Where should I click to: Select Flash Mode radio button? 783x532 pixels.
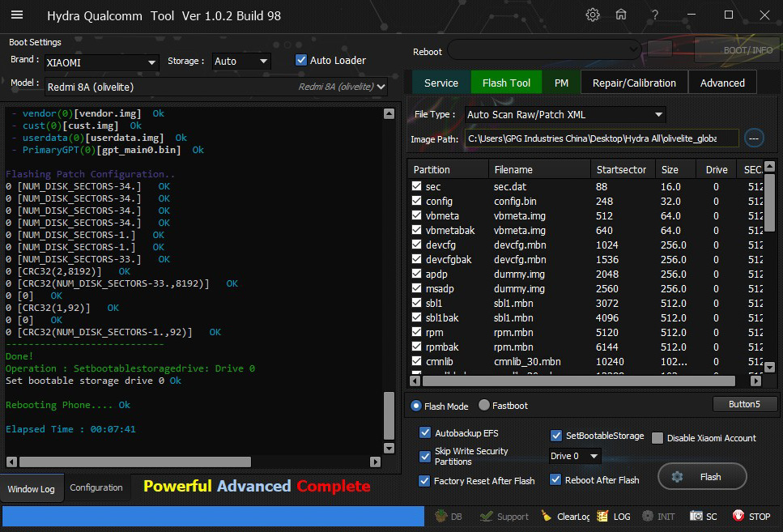click(416, 406)
